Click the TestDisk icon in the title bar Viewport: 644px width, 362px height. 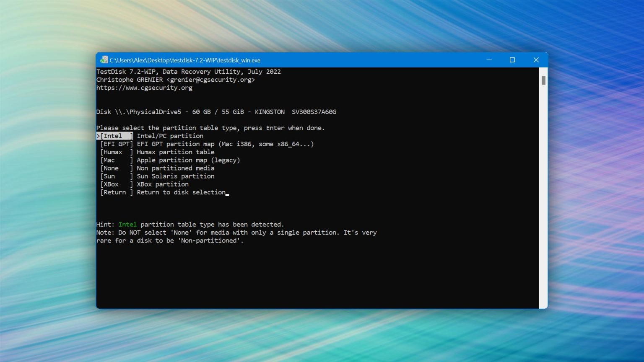click(x=104, y=60)
